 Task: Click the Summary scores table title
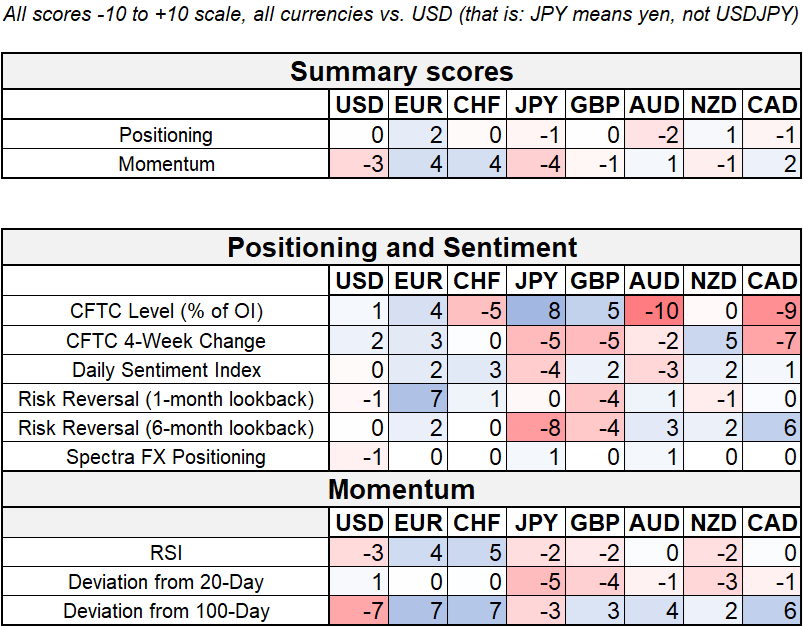(401, 72)
